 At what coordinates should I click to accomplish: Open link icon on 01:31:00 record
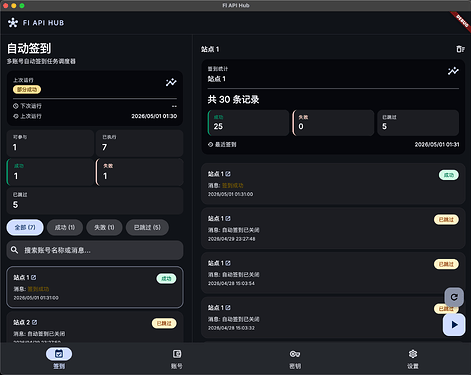pyautogui.click(x=228, y=174)
